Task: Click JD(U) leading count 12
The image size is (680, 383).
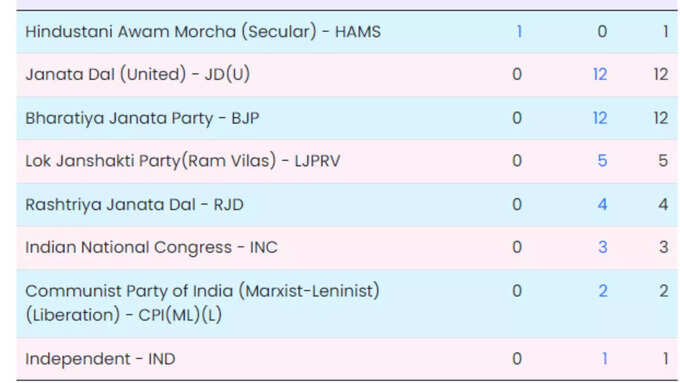Action: pyautogui.click(x=600, y=74)
